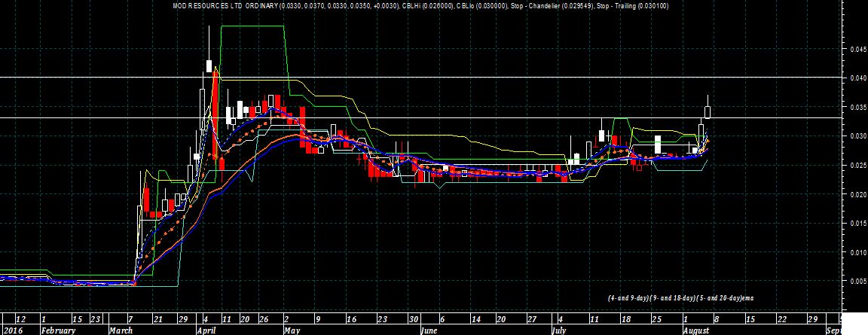
Task: Click the August month label
Action: (696, 330)
